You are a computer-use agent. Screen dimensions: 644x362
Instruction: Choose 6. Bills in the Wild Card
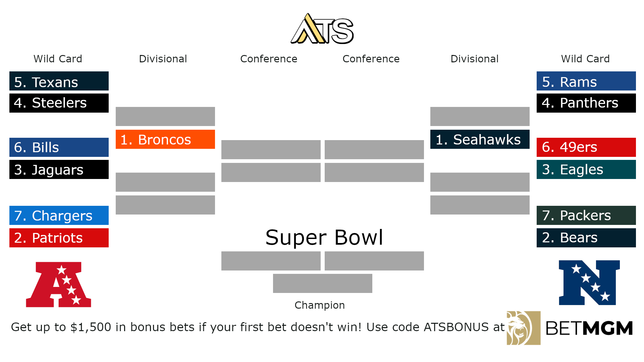pyautogui.click(x=59, y=147)
